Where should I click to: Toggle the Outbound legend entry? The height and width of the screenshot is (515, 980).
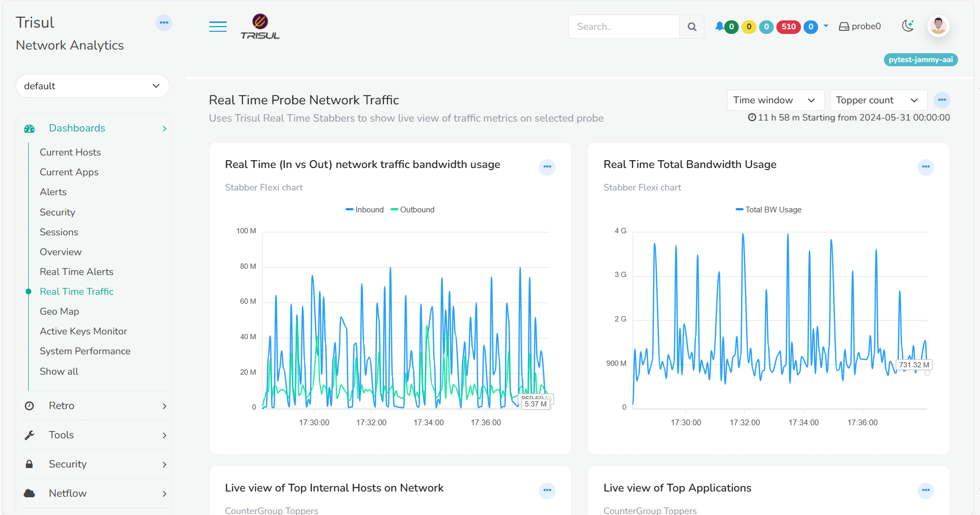[412, 209]
